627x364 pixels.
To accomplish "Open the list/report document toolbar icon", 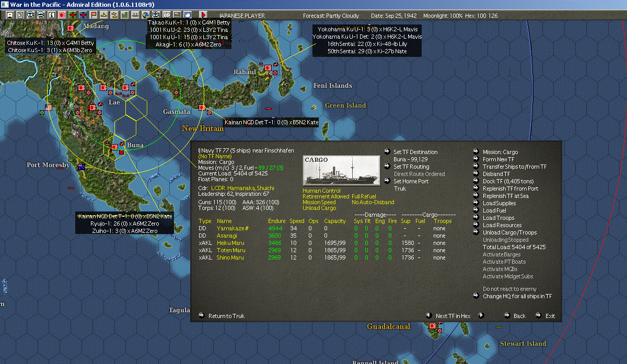I will [x=20, y=15].
